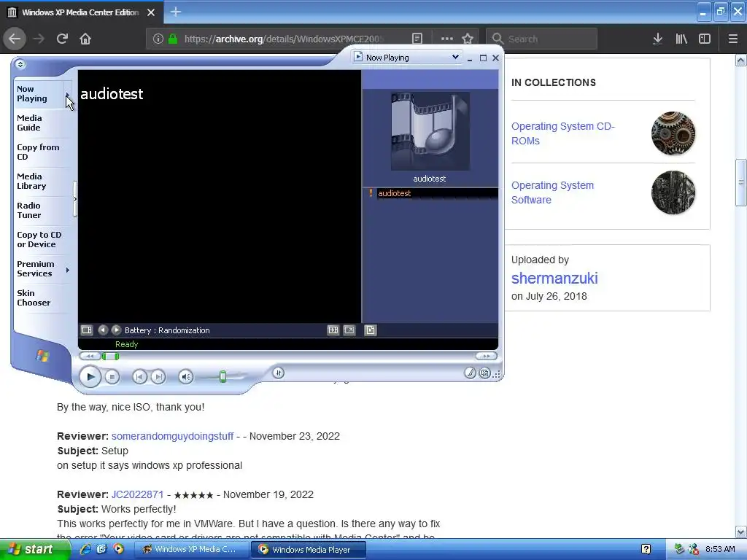The width and height of the screenshot is (747, 560).
Task: Open reviewer somerandomguydoingstuff profile
Action: pos(172,436)
